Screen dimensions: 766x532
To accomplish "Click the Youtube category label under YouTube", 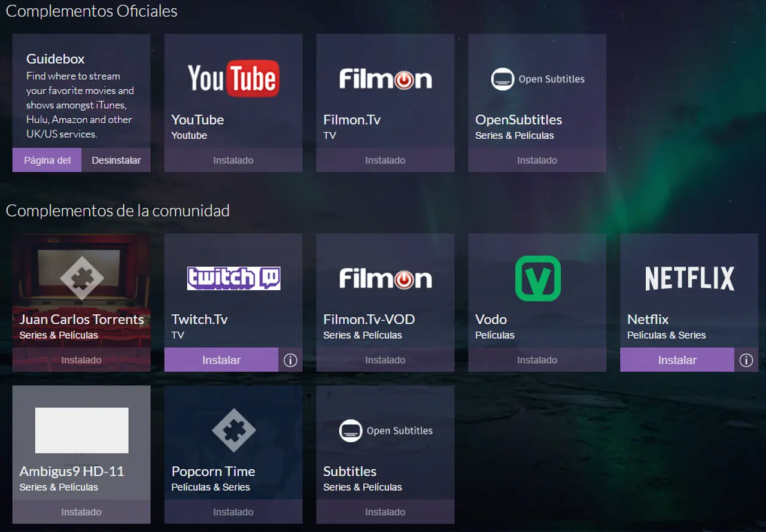I will 189,135.
